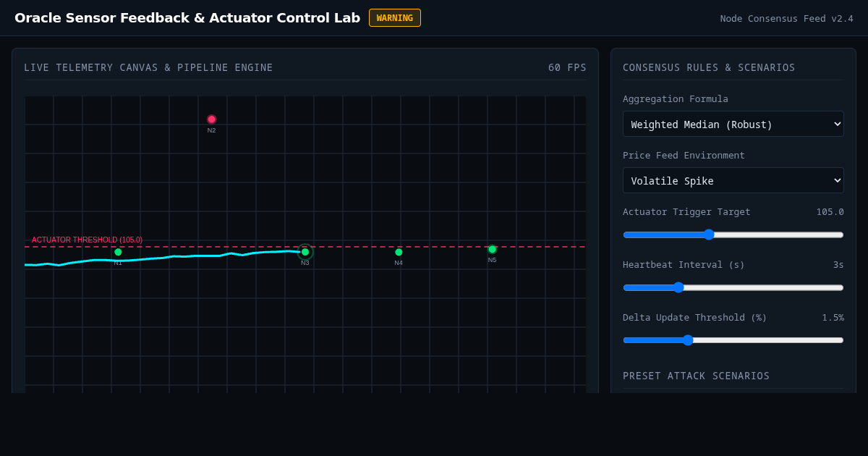Click the green N4 node dot
This screenshot has width=868, height=456.
[399, 252]
